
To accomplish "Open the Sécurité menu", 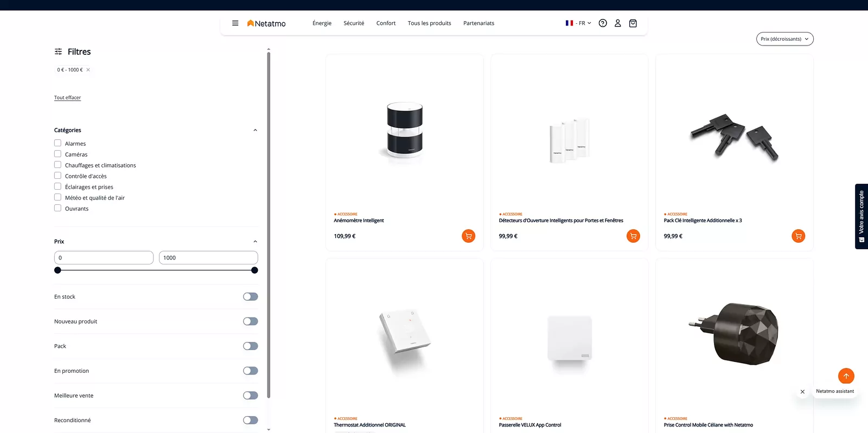I will point(354,23).
